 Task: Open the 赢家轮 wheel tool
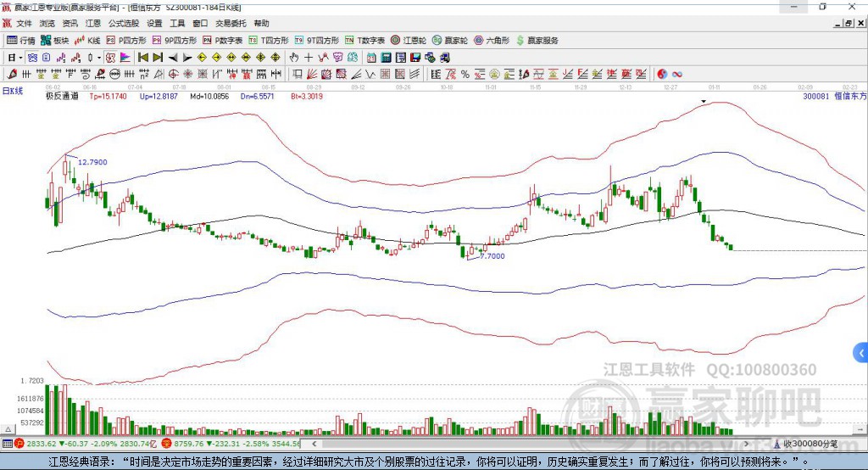coord(450,41)
